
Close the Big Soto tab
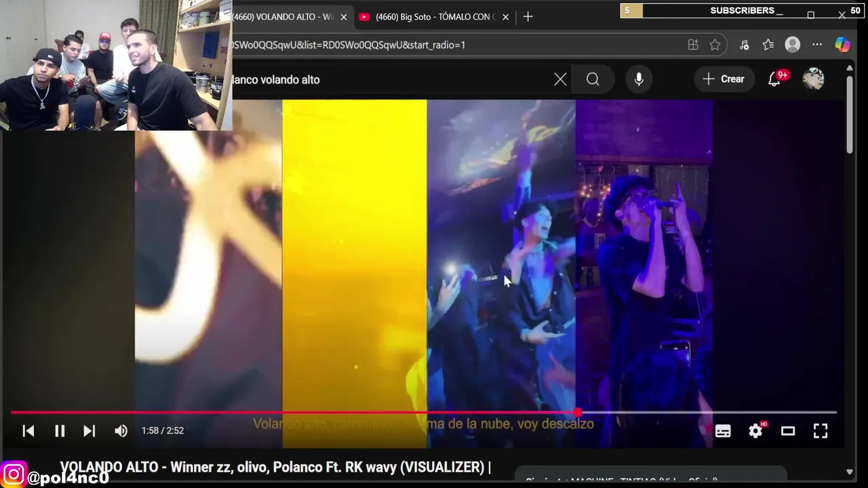tap(505, 17)
